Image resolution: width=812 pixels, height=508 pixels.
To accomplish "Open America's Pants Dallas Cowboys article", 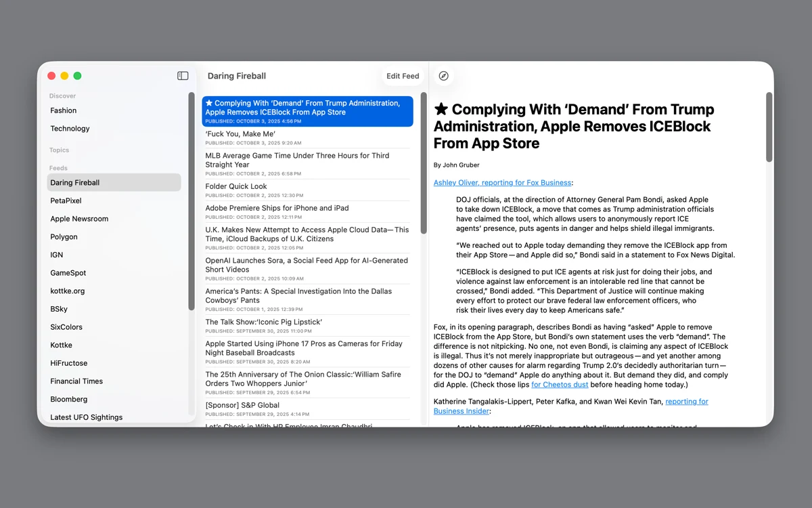I will pos(307,299).
